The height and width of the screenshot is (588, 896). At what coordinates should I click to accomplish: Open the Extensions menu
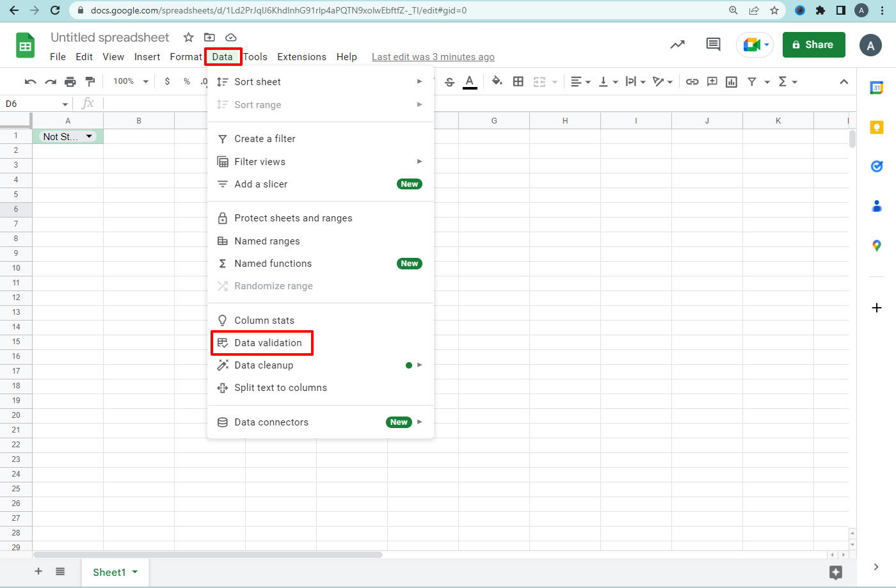pyautogui.click(x=301, y=57)
